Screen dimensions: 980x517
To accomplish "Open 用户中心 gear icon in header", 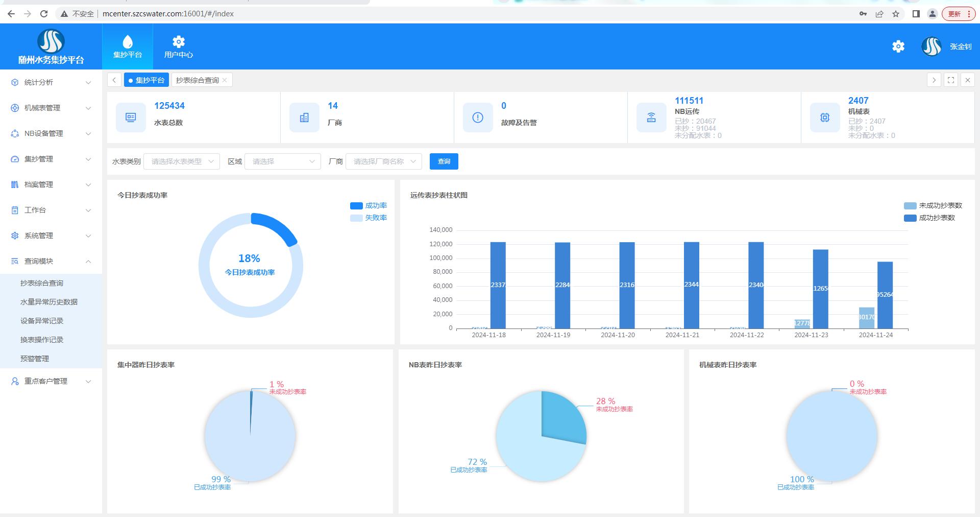I will click(x=178, y=41).
